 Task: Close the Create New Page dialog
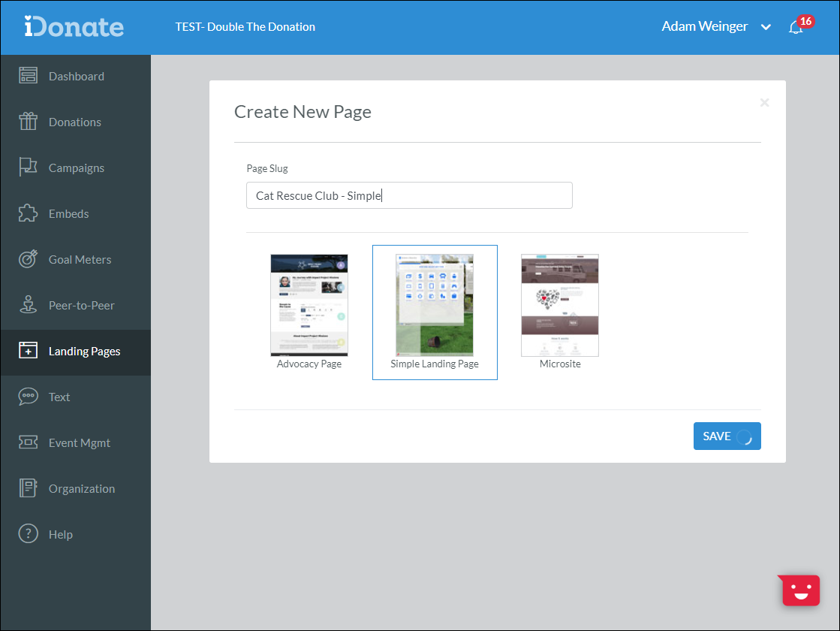(764, 102)
